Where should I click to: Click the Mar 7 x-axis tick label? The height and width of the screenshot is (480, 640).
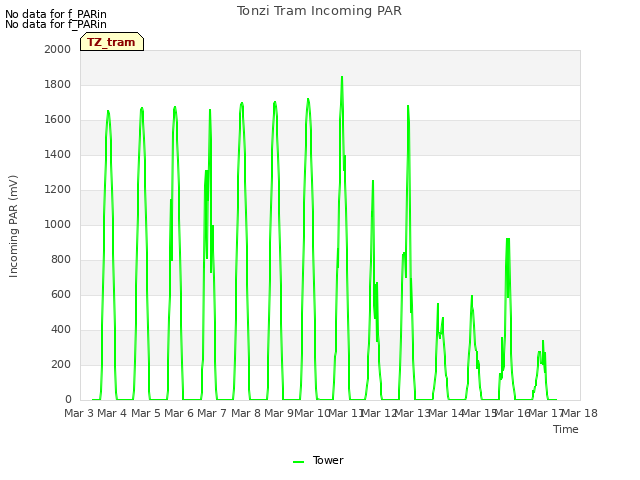212,413
